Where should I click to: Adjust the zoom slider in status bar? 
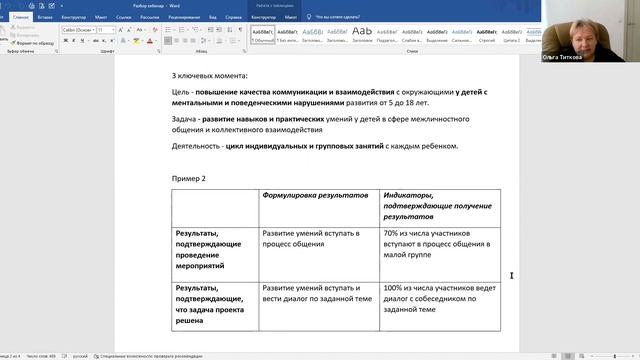click(x=615, y=356)
